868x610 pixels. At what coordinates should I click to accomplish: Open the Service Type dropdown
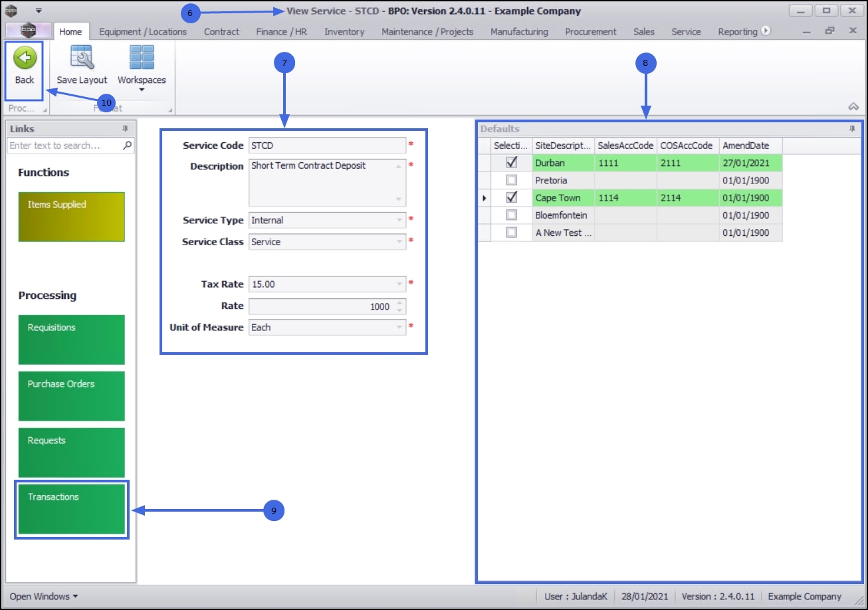(x=399, y=220)
